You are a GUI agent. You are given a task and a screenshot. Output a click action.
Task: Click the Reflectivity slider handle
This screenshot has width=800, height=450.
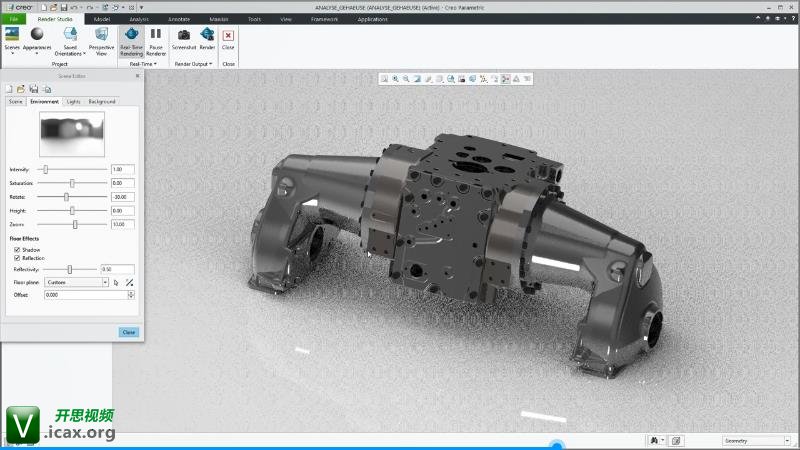[x=69, y=270]
